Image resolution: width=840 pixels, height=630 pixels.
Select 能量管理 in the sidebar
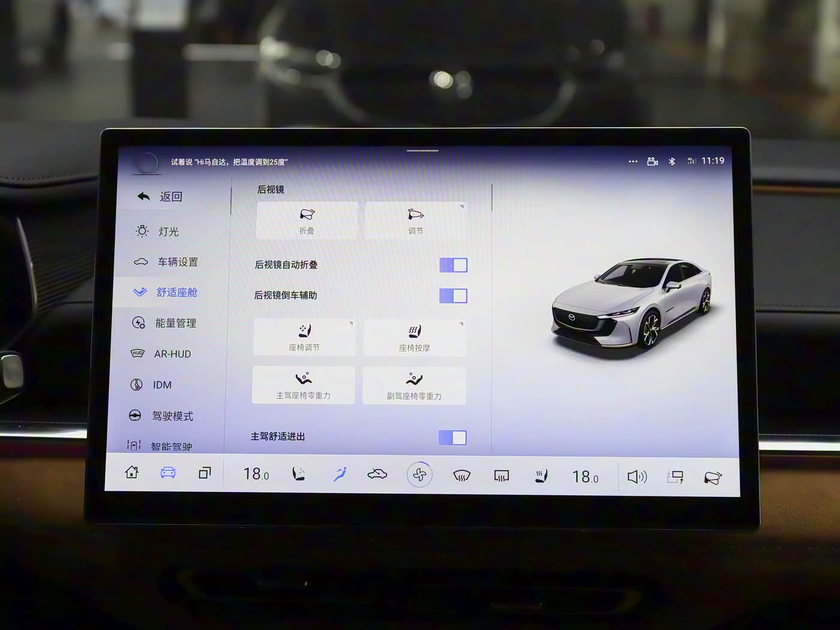[175, 323]
